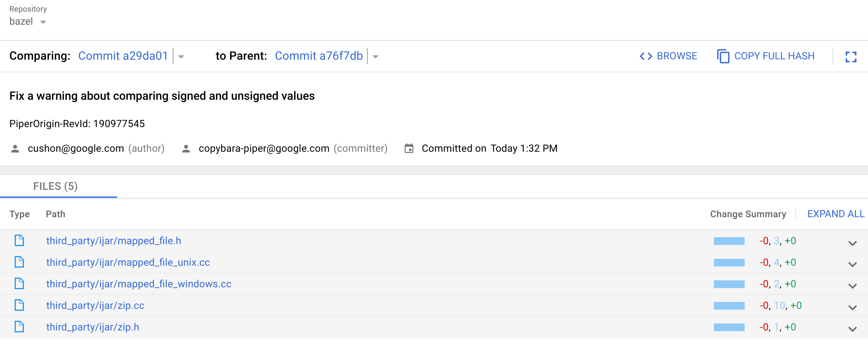Open the mapped_file_windows.cc path link
868x362 pixels.
pos(138,284)
